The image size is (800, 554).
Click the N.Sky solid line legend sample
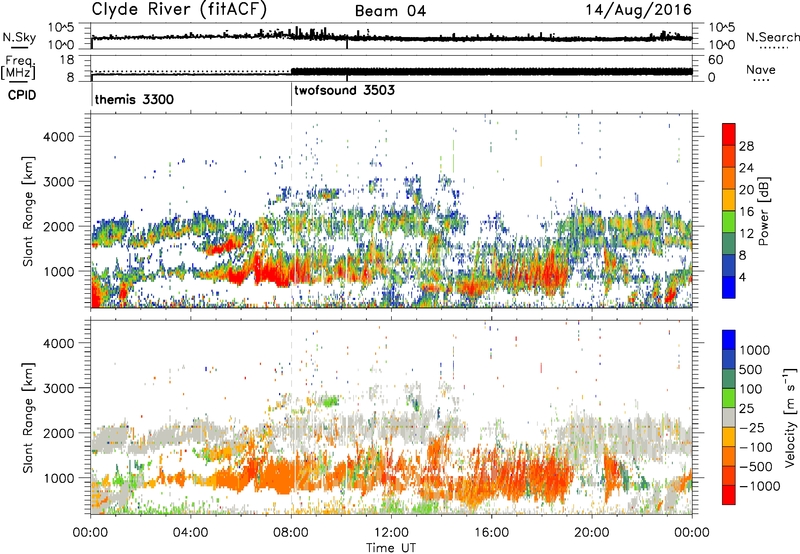click(x=19, y=47)
